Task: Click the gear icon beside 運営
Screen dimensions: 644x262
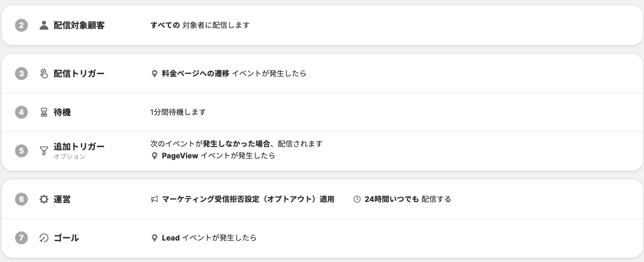Action: pyautogui.click(x=44, y=199)
